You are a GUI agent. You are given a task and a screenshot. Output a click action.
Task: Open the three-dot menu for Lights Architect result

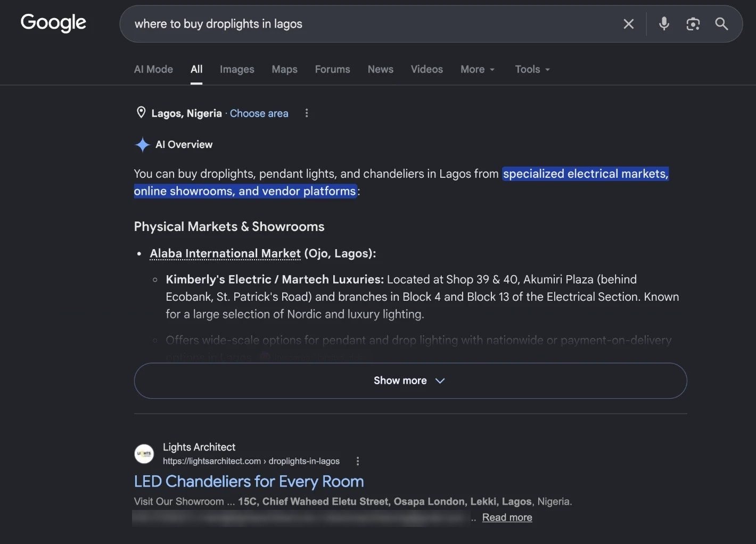click(358, 461)
